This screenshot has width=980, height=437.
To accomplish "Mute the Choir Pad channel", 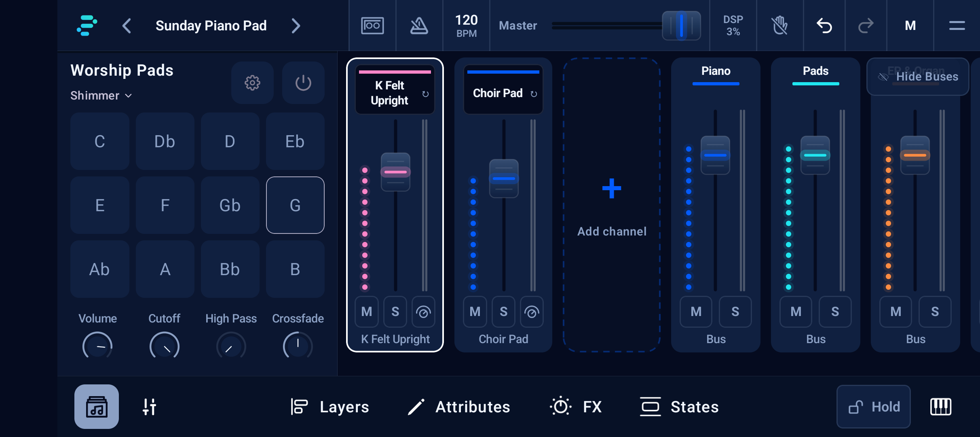I will click(x=475, y=312).
